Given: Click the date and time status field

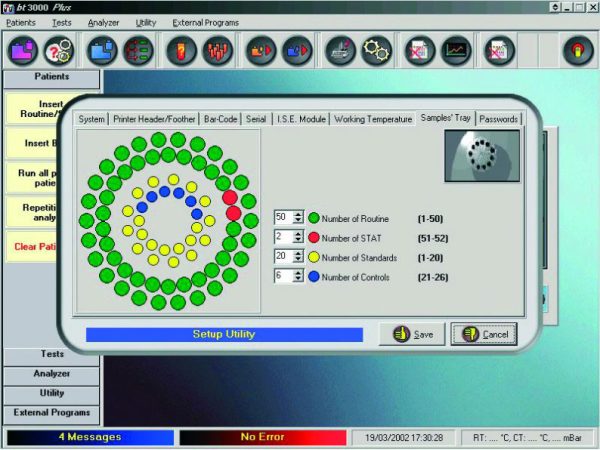Looking at the screenshot, I should click(404, 437).
